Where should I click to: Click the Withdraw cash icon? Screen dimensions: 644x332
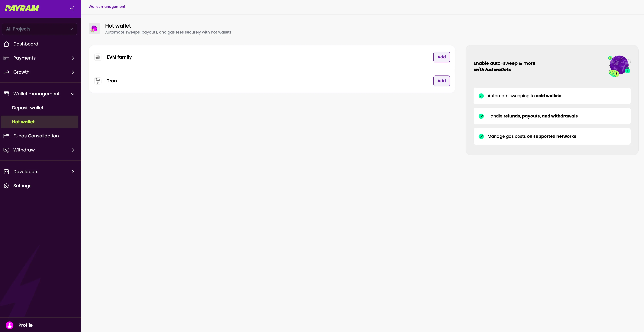[7, 150]
